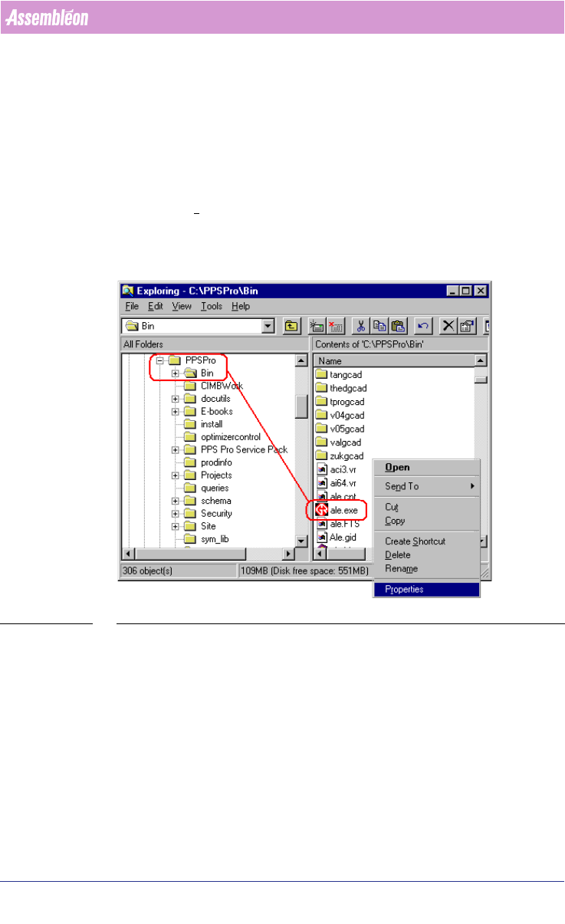Click the contents pane's scroll-up arrow
Image resolution: width=565 pixels, height=924 pixels.
480,361
